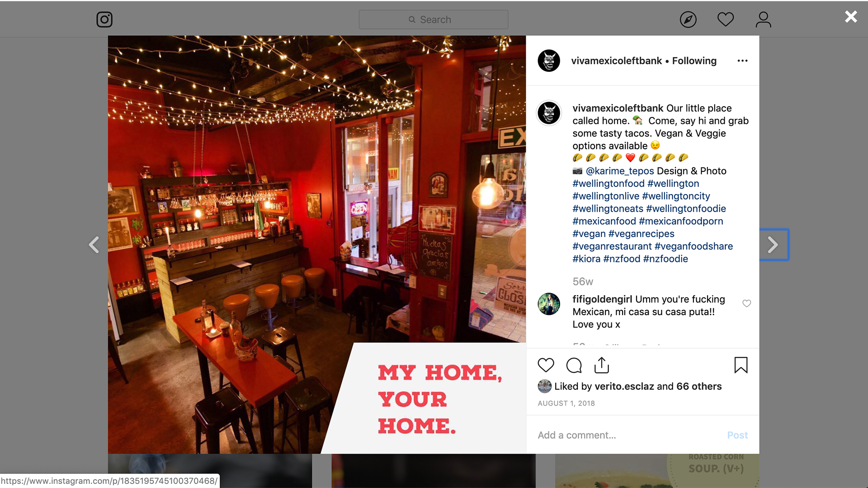Like the post with the heart button
The height and width of the screenshot is (488, 868).
(x=546, y=365)
